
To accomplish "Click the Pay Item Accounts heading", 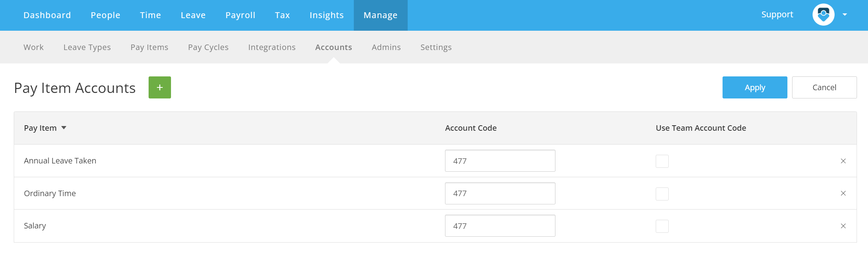I will click(75, 88).
